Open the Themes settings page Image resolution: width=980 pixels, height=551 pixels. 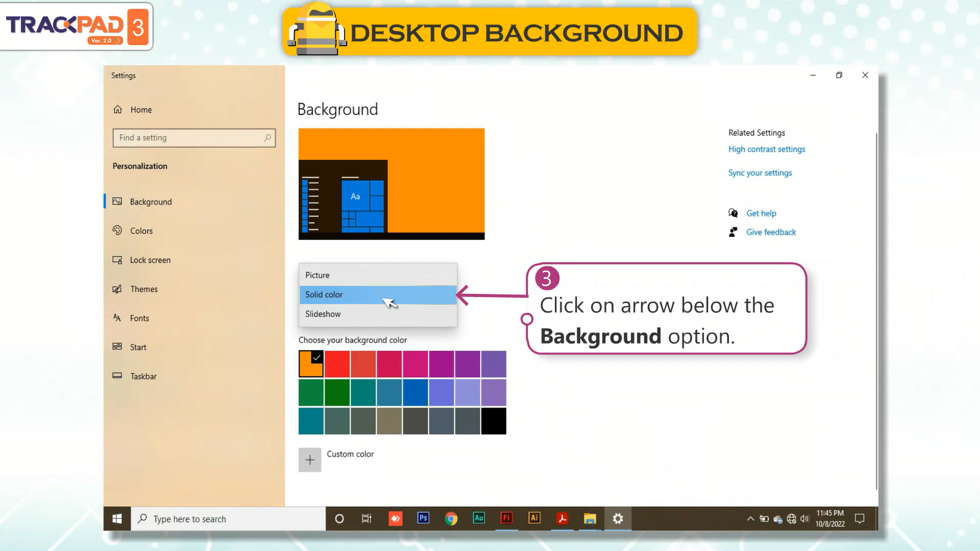(x=144, y=289)
